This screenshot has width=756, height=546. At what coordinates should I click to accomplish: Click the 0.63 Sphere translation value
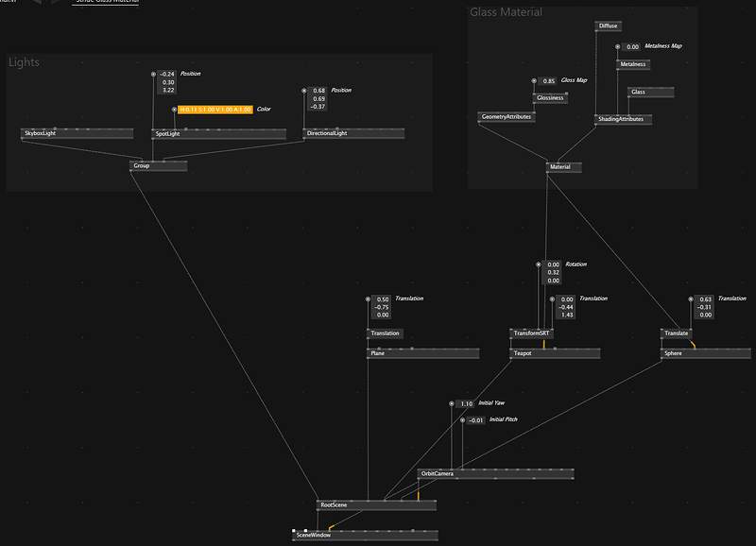[x=704, y=299]
